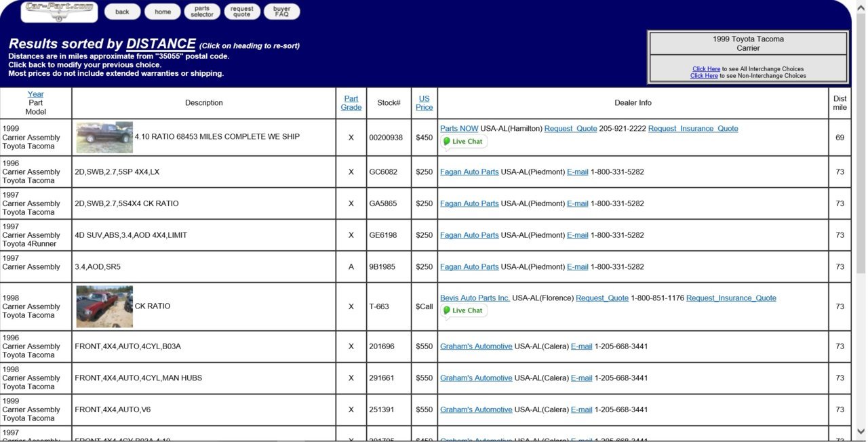Sort table by Part Grade column

351,103
